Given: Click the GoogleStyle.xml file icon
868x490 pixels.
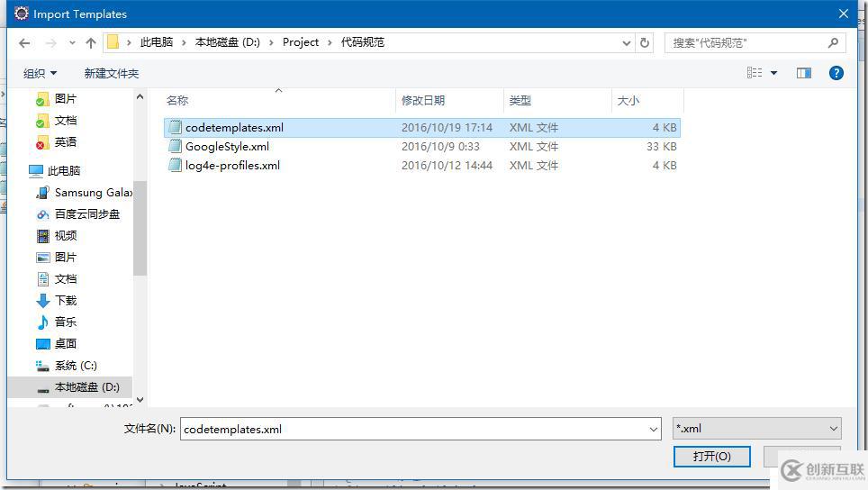Looking at the screenshot, I should point(175,146).
